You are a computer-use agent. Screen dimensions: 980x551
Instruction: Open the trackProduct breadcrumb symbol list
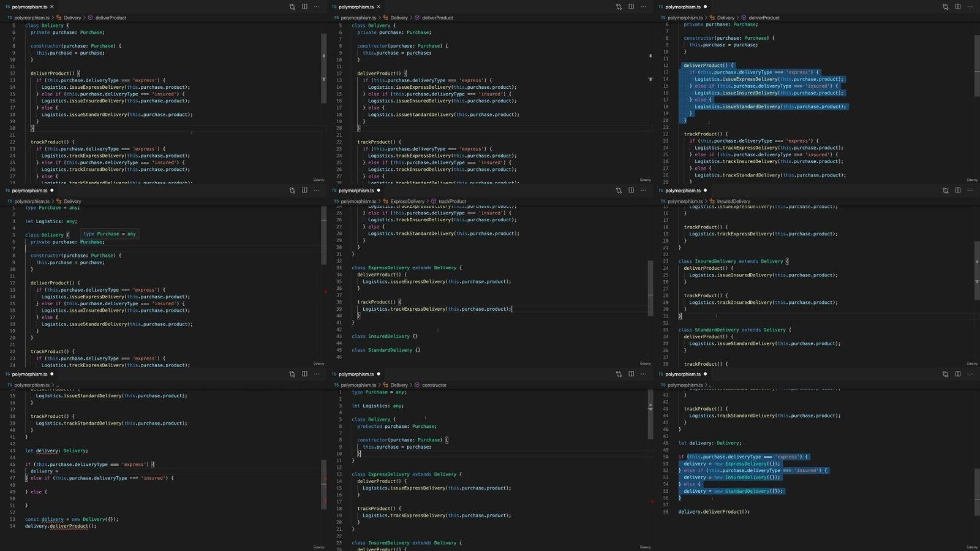[452, 202]
